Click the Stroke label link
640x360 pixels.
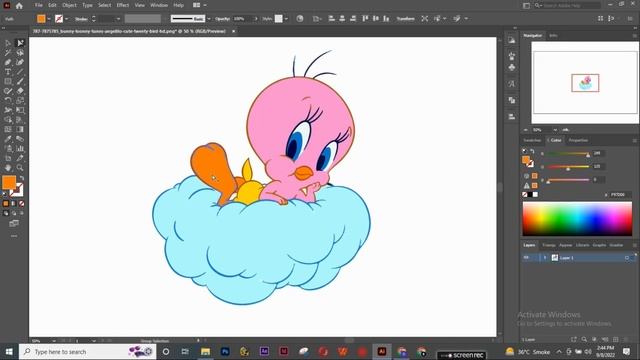[x=81, y=19]
